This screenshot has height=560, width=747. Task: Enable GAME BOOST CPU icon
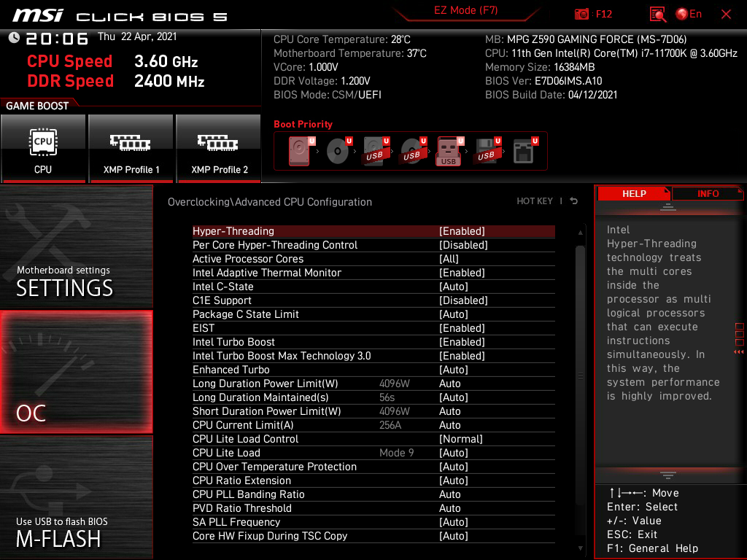[x=43, y=149]
